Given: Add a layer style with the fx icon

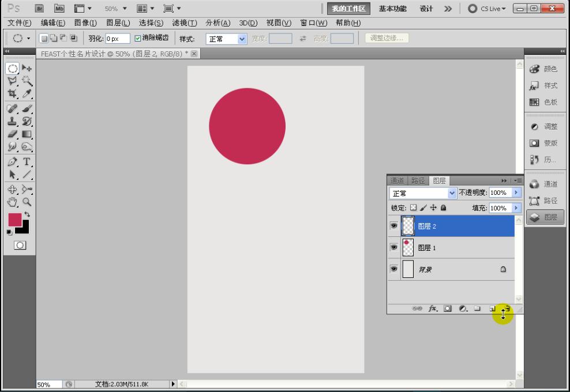Looking at the screenshot, I should coord(432,309).
